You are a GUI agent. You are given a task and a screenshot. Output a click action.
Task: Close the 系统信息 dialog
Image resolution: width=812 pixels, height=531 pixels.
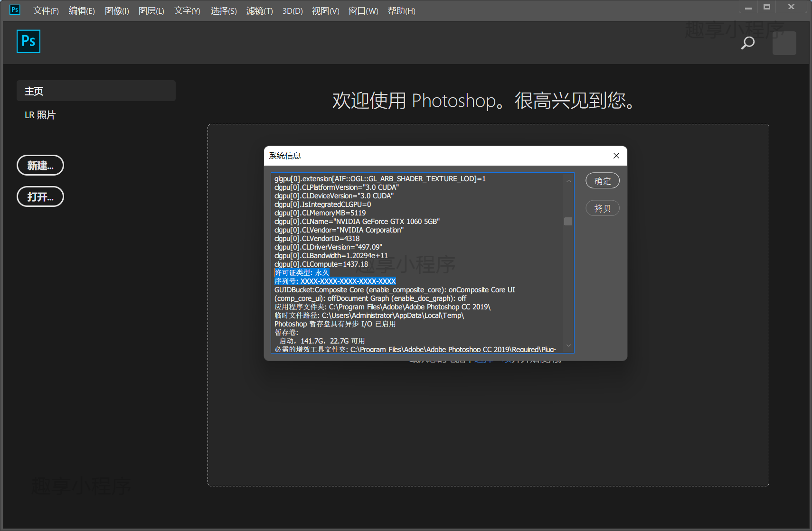[616, 156]
